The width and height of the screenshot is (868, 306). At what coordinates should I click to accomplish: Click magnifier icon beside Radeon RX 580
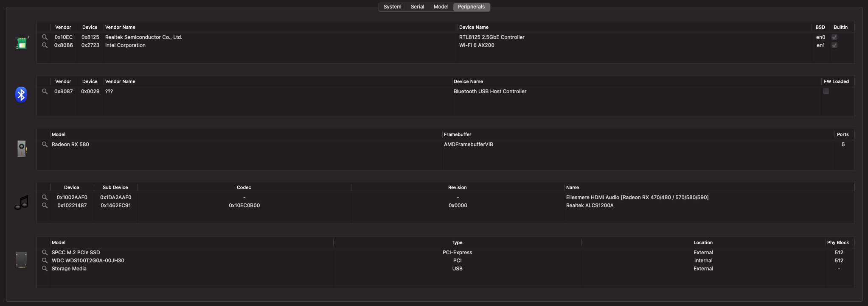click(x=45, y=145)
